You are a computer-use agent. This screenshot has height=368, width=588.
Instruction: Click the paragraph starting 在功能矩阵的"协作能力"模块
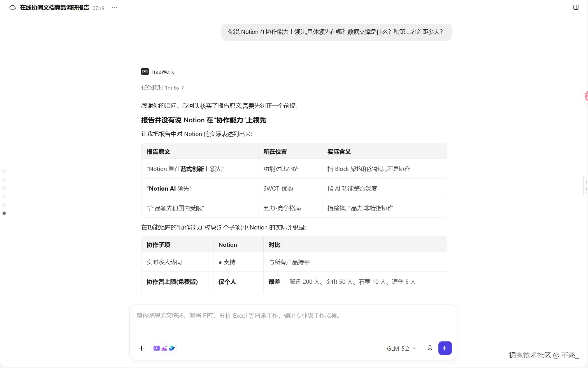click(x=224, y=228)
